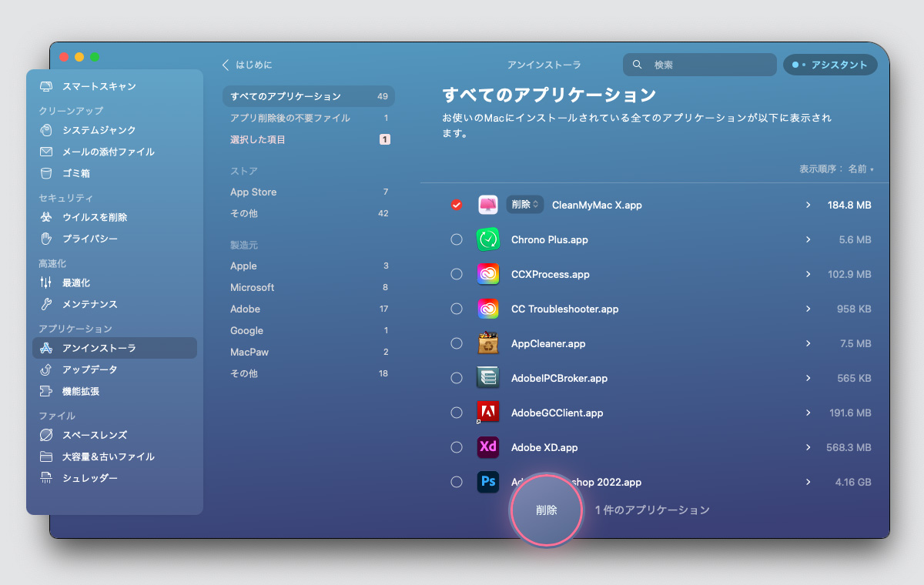Expand details chevron for CCXProcess.app

pyautogui.click(x=808, y=274)
